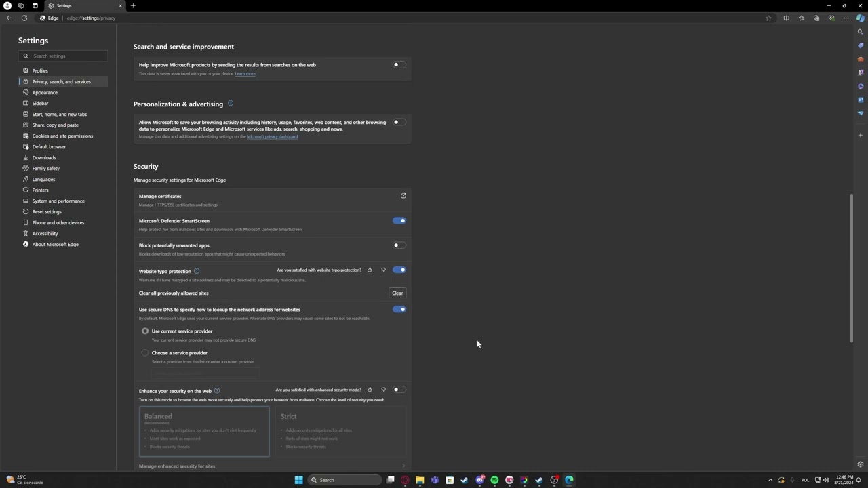Open the sidebar Games chess icon
The image size is (868, 488).
coord(861,73)
